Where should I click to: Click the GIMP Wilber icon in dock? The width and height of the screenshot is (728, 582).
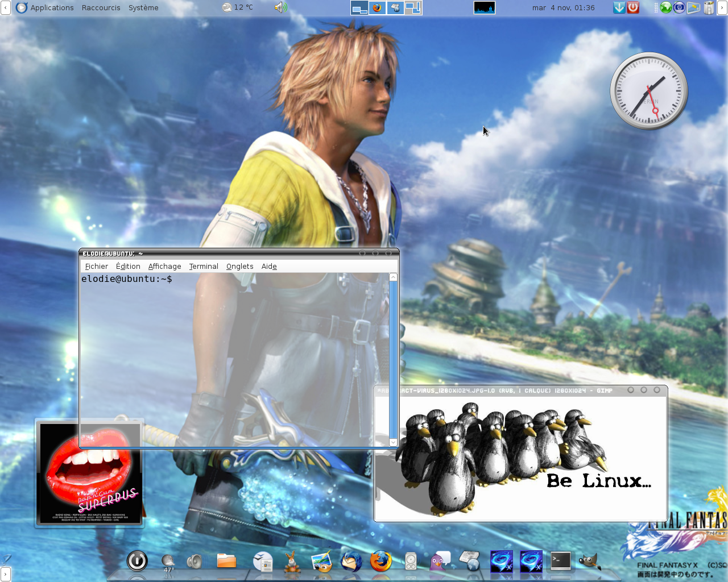(589, 562)
